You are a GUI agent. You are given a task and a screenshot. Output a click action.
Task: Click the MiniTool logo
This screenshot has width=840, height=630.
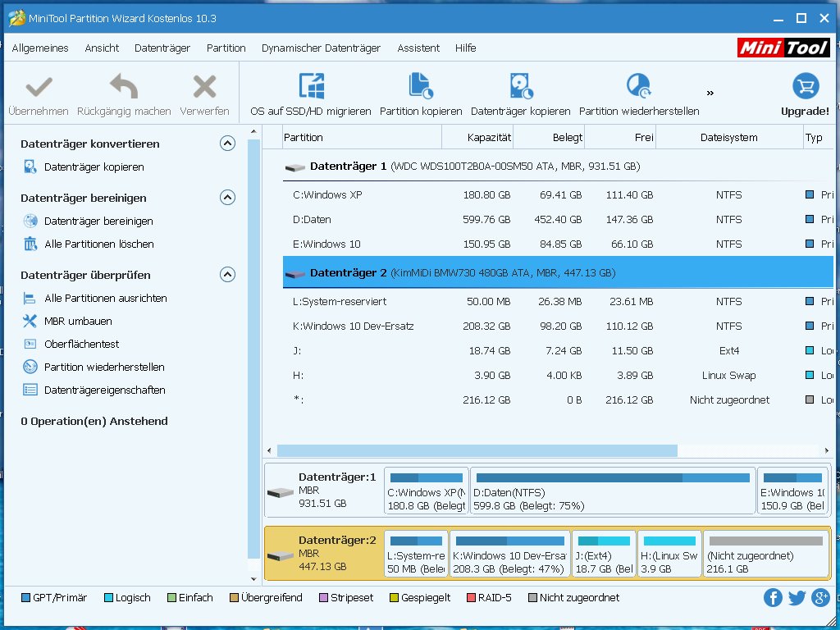(783, 48)
